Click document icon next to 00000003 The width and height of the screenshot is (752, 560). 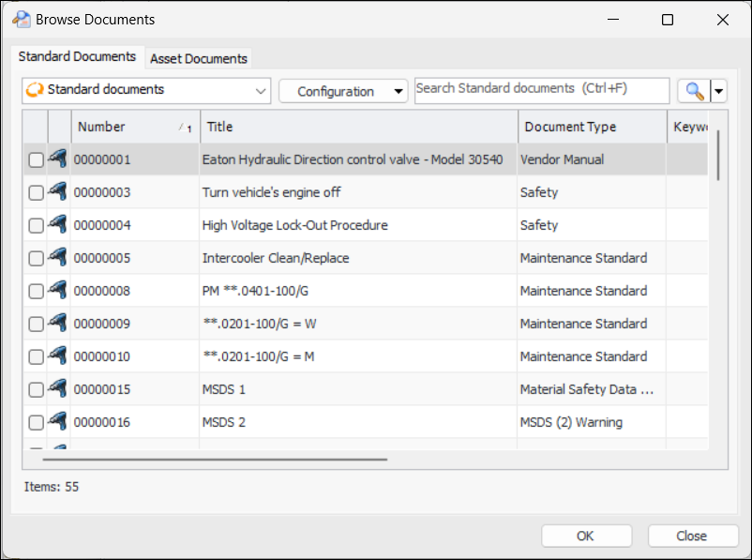click(58, 192)
